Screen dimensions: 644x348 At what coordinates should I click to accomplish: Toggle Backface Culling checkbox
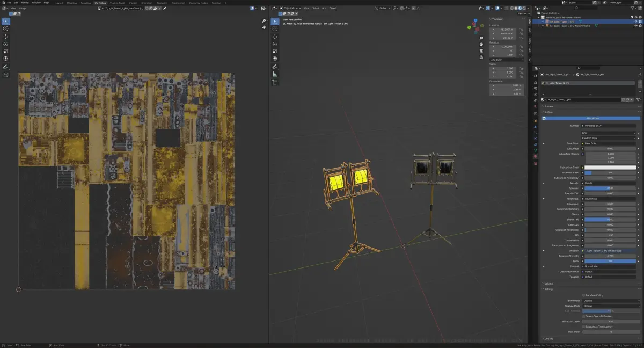pyautogui.click(x=584, y=295)
